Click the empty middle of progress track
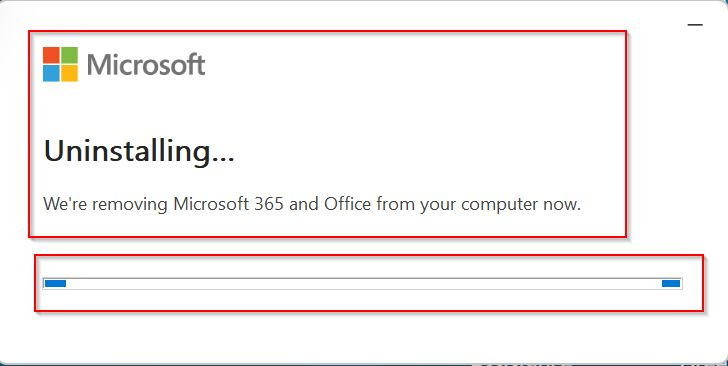 (x=364, y=283)
